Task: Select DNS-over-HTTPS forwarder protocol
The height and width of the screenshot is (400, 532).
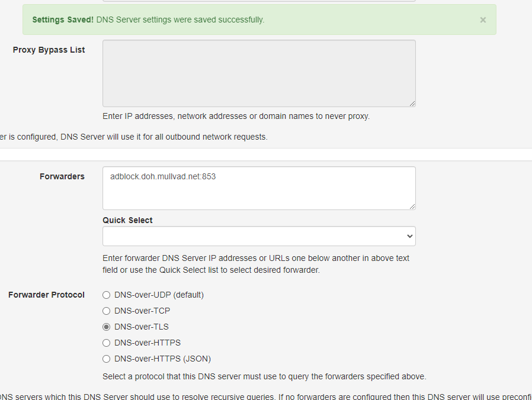Action: click(x=106, y=343)
